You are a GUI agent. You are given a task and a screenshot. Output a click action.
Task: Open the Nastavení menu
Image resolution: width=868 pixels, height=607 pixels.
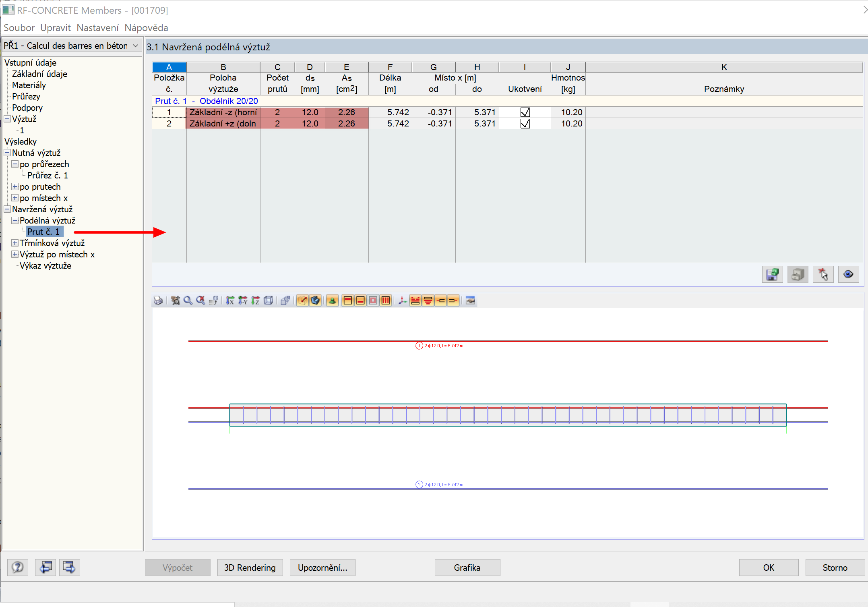(97, 28)
